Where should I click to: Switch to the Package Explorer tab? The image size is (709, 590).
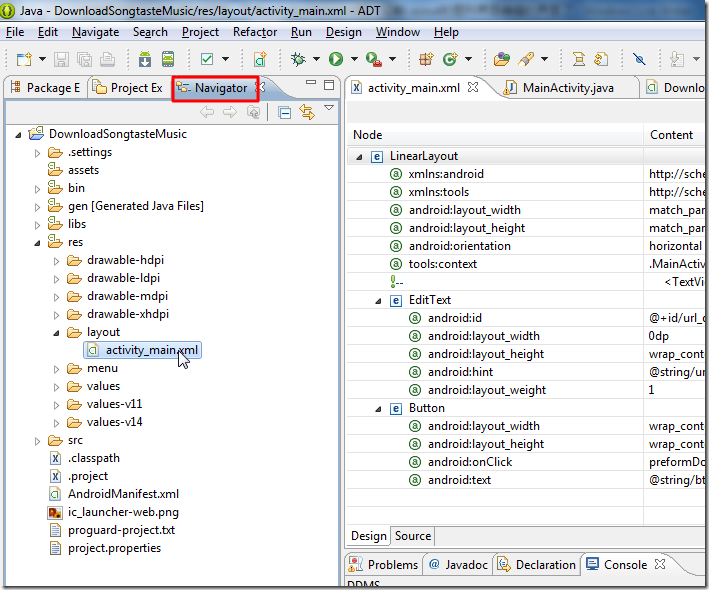[45, 88]
